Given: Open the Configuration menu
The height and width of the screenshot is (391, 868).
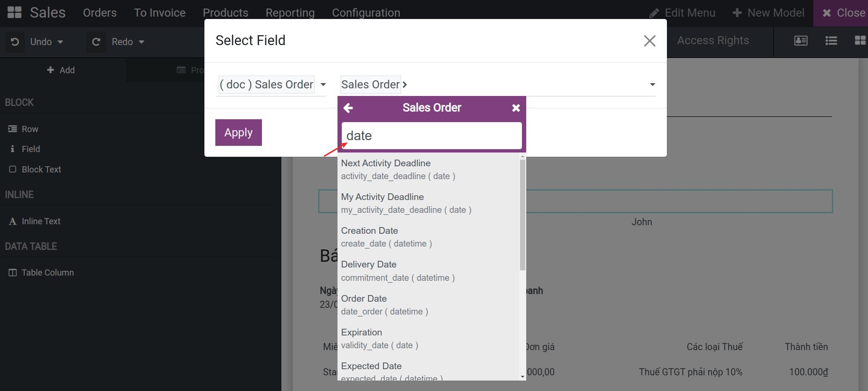Looking at the screenshot, I should (x=366, y=13).
